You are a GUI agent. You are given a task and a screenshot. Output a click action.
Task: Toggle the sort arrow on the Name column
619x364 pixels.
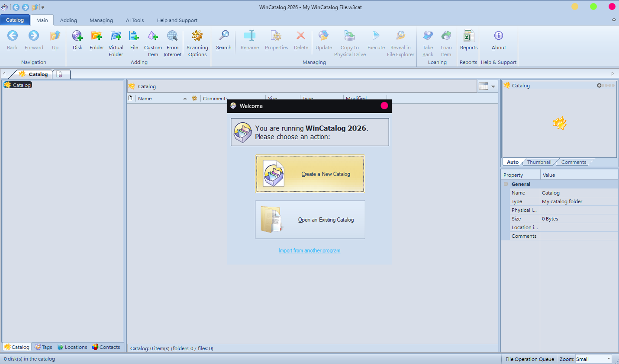[185, 99]
